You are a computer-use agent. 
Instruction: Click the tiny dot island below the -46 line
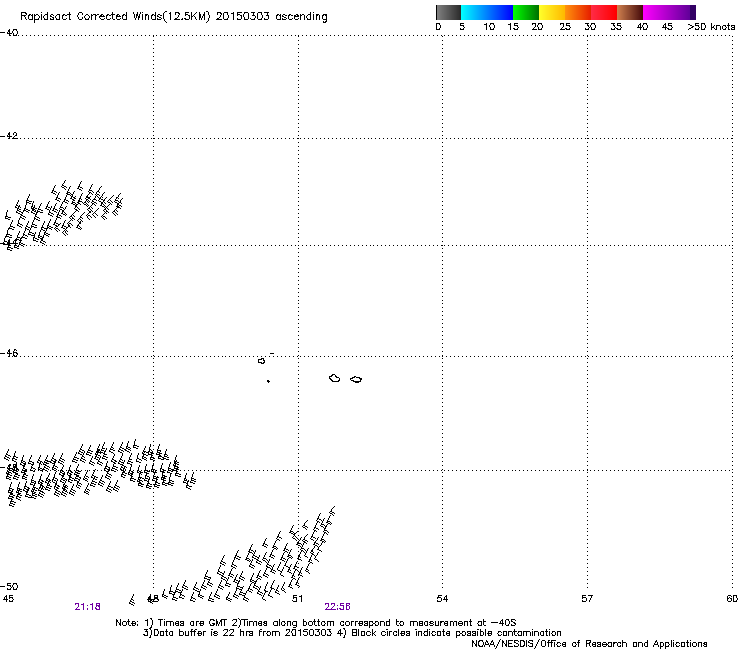(x=268, y=381)
